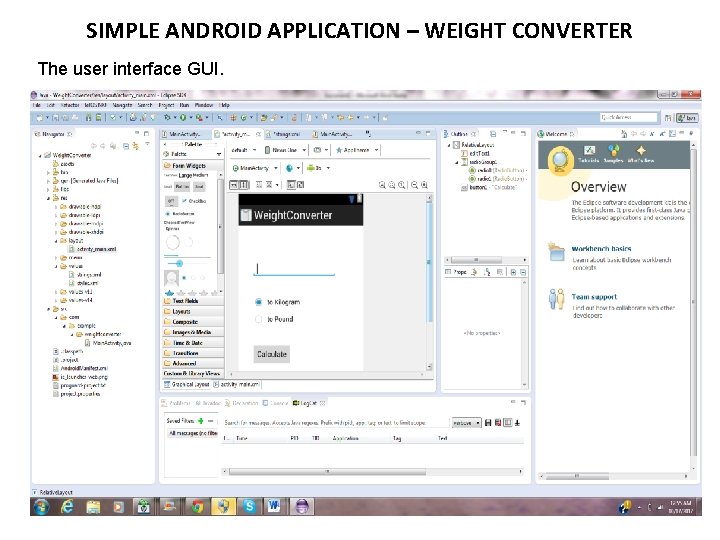Expand the bin folder in Navigator
Screen dimensions: 720x540
(48, 173)
